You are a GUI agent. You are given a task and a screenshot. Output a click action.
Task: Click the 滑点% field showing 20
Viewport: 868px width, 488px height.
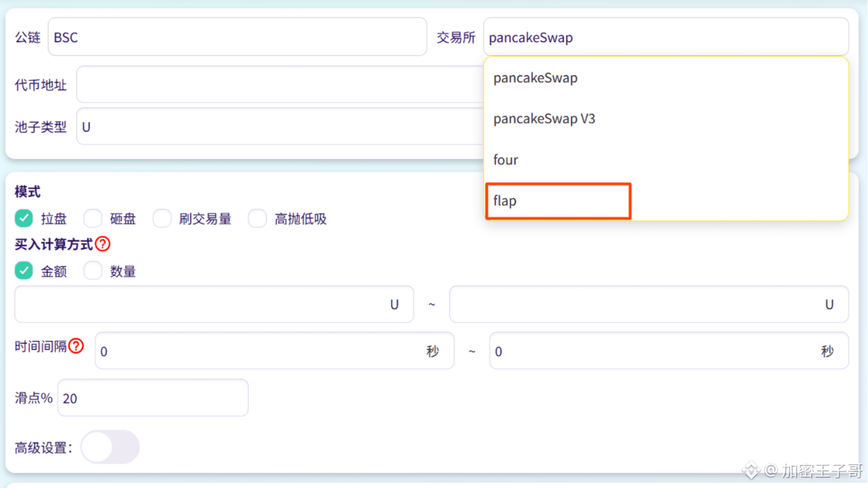pos(153,398)
